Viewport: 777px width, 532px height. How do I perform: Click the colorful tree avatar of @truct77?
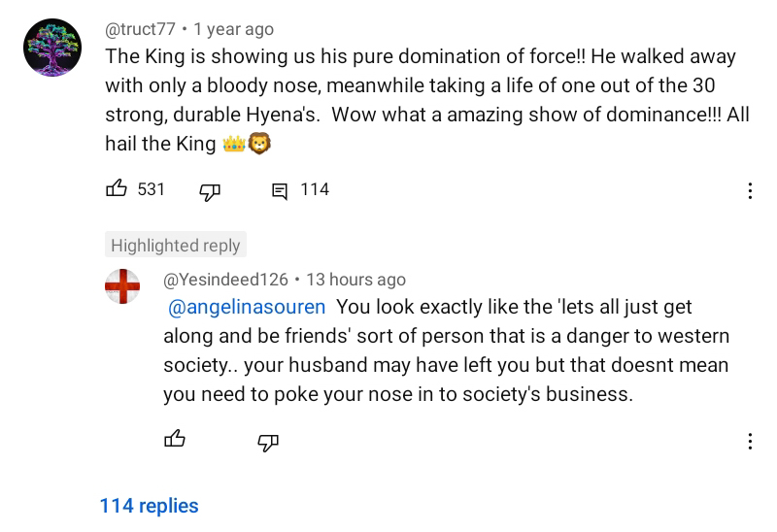(51, 49)
